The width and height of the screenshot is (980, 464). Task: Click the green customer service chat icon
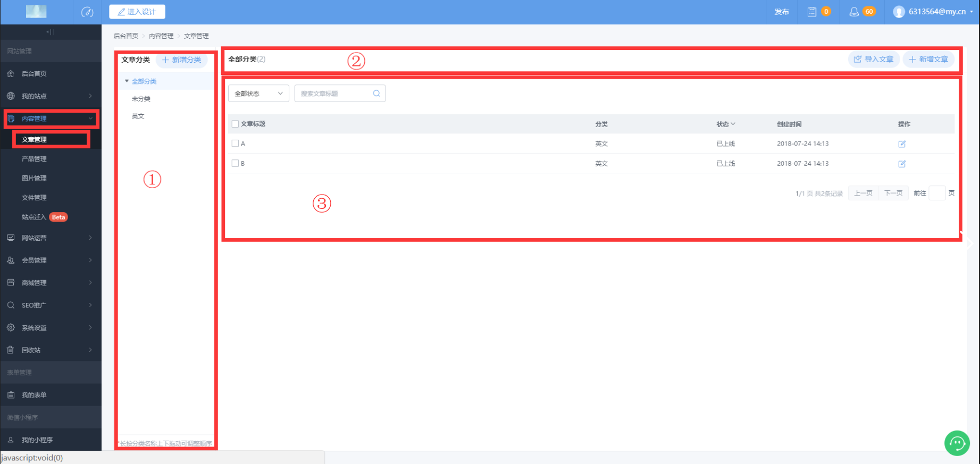coord(957,443)
